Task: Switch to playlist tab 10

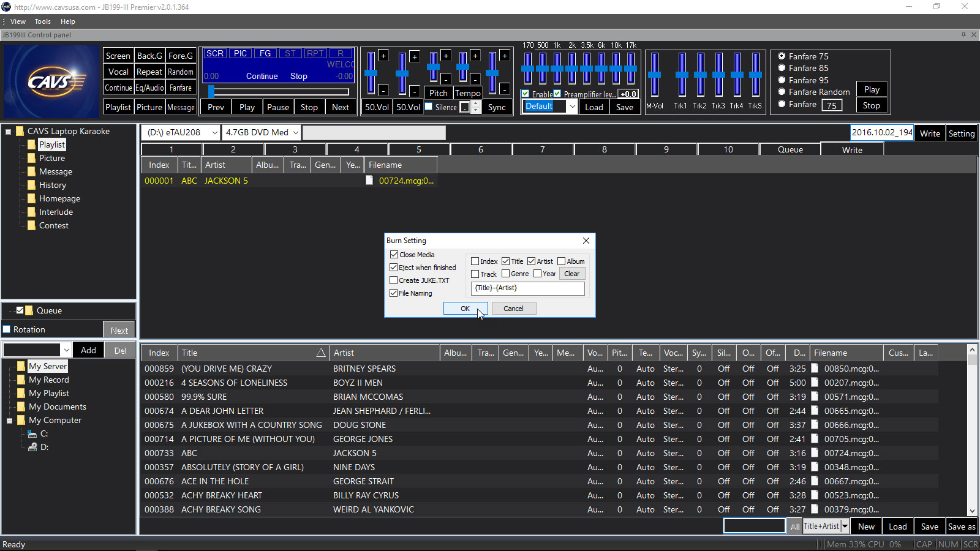Action: tap(728, 149)
